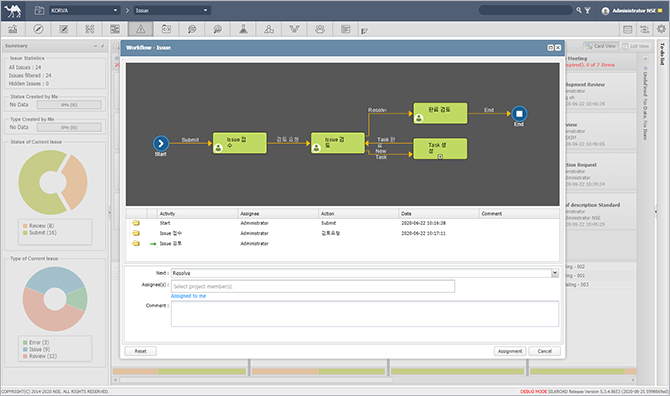670x396 pixels.
Task: Click the small flag toolbar icon
Action: coord(364,31)
